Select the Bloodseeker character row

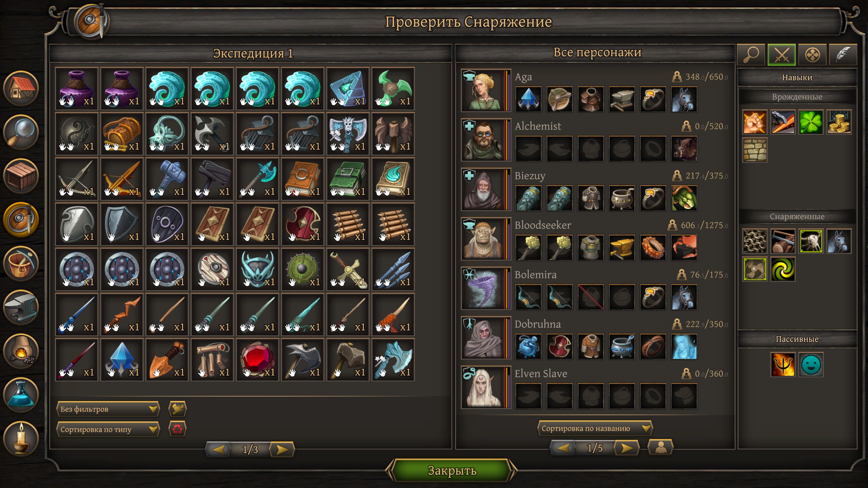tap(595, 239)
